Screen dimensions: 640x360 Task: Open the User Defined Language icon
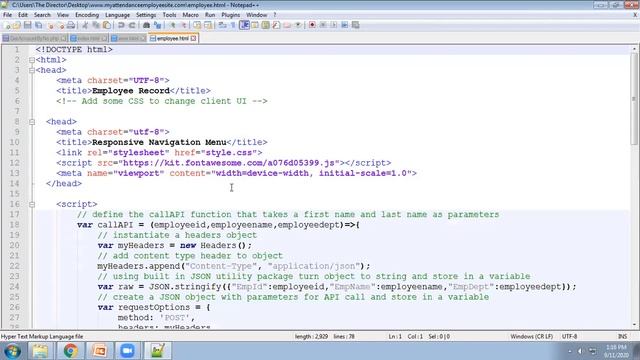click(x=255, y=25)
